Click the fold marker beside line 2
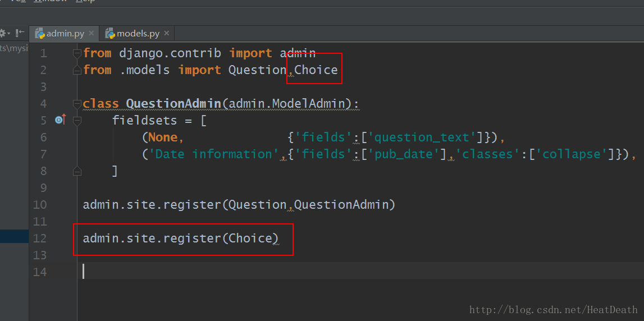Image resolution: width=644 pixels, height=321 pixels. tap(77, 70)
